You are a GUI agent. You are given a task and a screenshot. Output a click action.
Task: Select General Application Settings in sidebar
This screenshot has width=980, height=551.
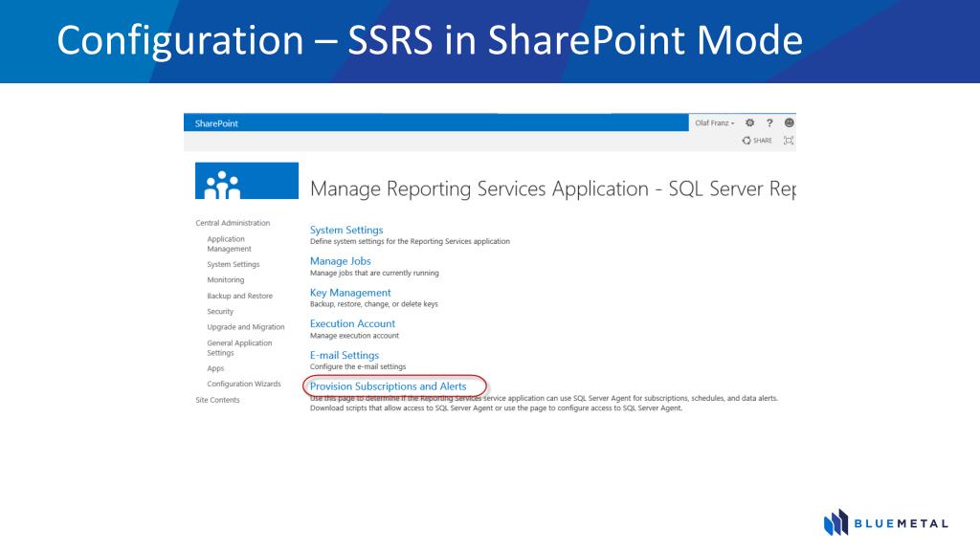[239, 348]
